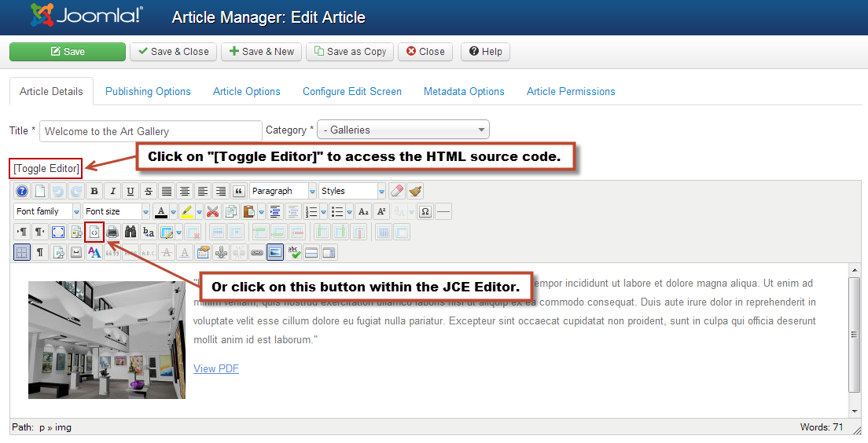
Task: Expand the text color arrow
Action: [173, 212]
